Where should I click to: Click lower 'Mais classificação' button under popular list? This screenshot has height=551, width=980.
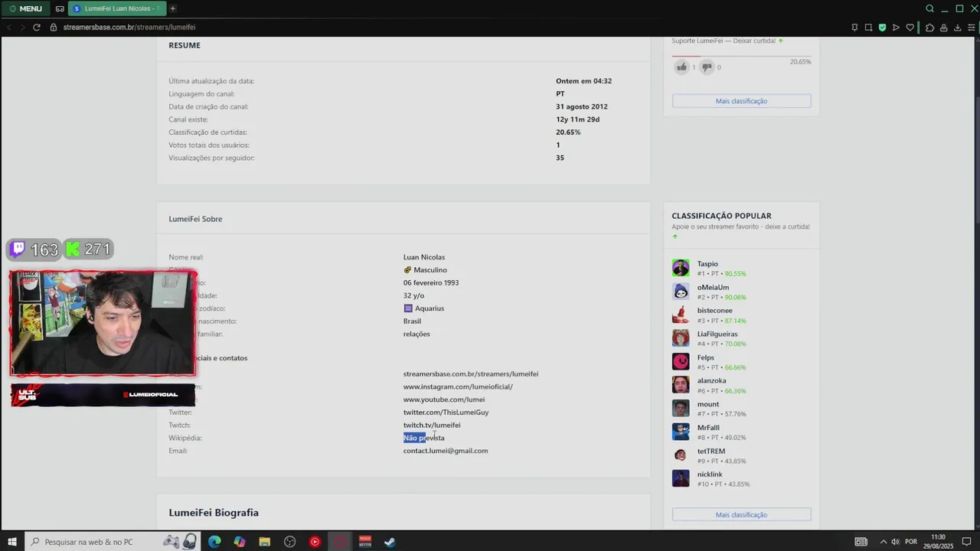pos(741,514)
